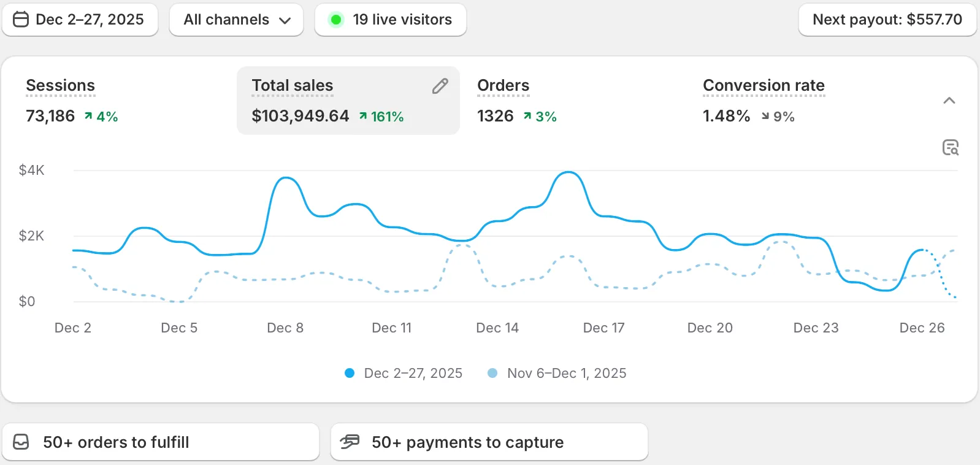Open the All channels dropdown
980x465 pixels.
[x=236, y=20]
